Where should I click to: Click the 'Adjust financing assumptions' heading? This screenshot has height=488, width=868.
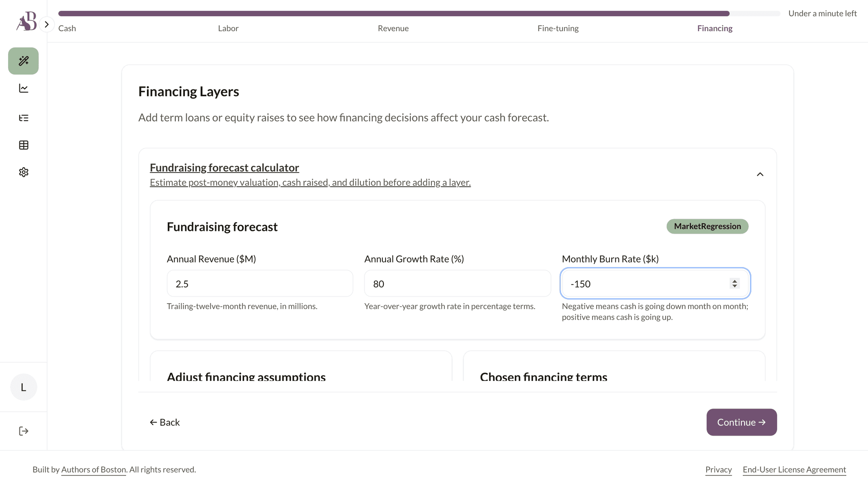pyautogui.click(x=246, y=376)
